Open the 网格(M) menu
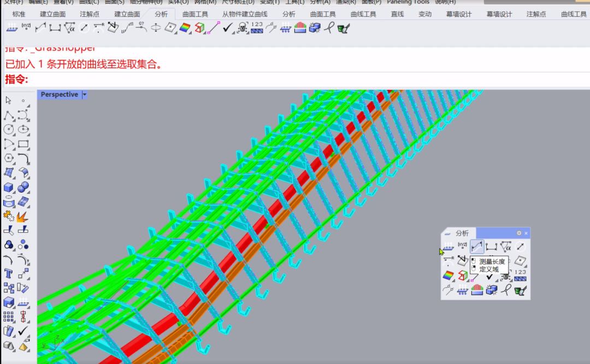Screen dimensions: 590x364 pyautogui.click(x=205, y=2)
